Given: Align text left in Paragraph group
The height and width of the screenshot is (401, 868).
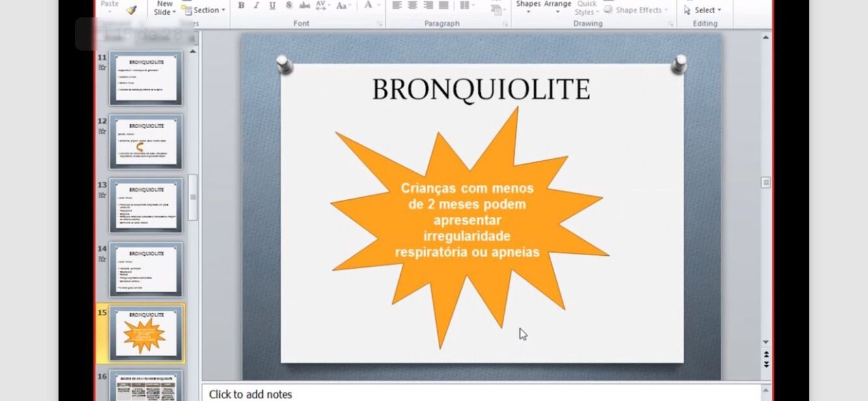Looking at the screenshot, I should click(397, 5).
